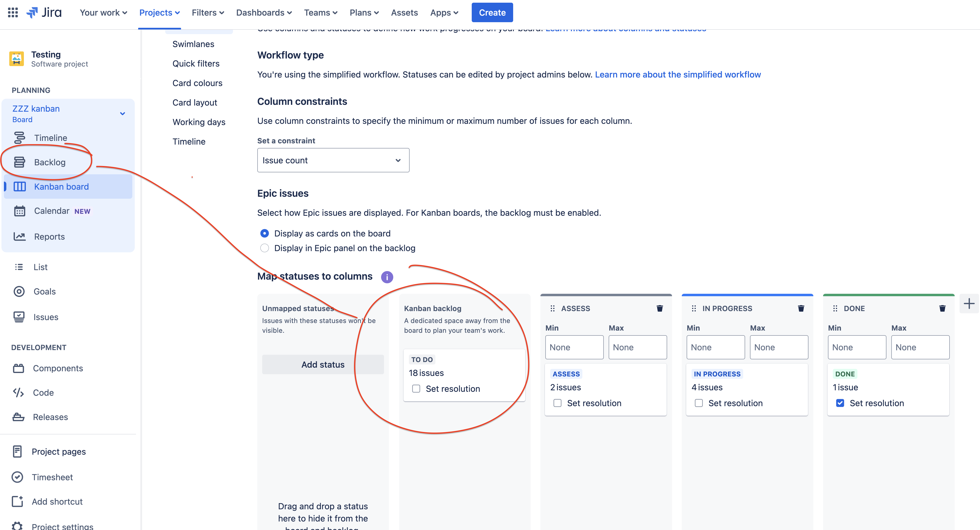Click the plus icon to add column
Viewport: 980px width, 530px height.
969,304
